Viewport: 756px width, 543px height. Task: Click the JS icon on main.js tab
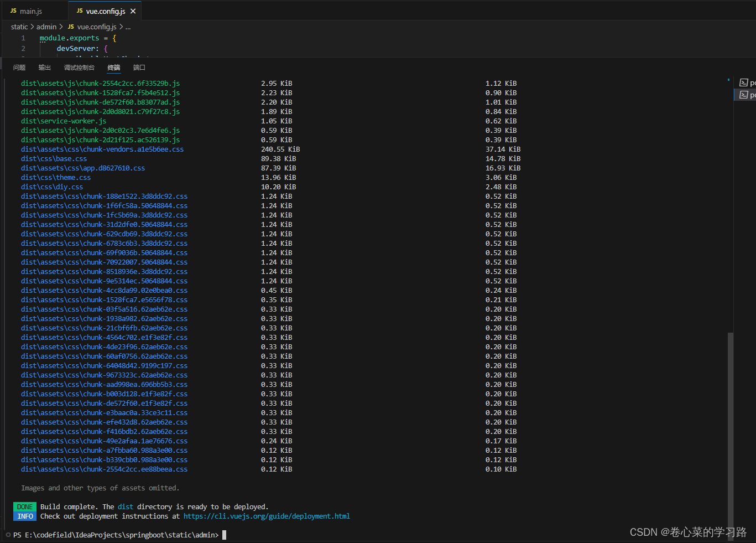tap(13, 11)
